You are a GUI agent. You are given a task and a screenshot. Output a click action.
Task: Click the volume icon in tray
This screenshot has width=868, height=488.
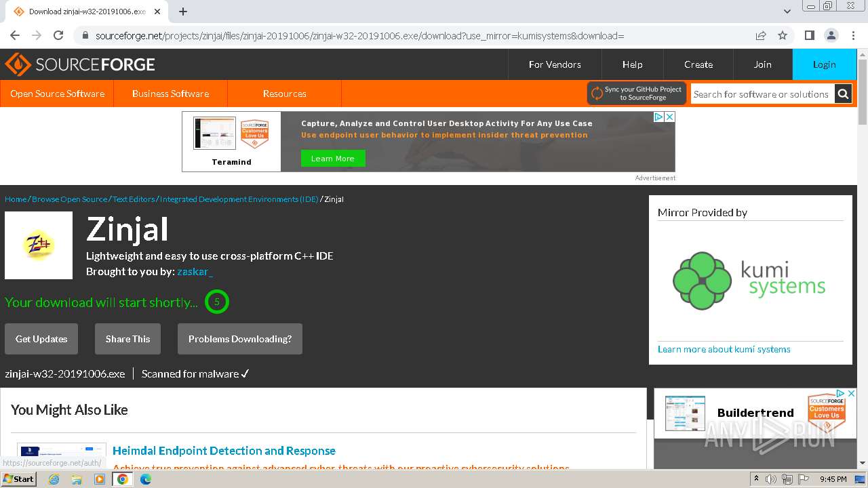click(771, 479)
